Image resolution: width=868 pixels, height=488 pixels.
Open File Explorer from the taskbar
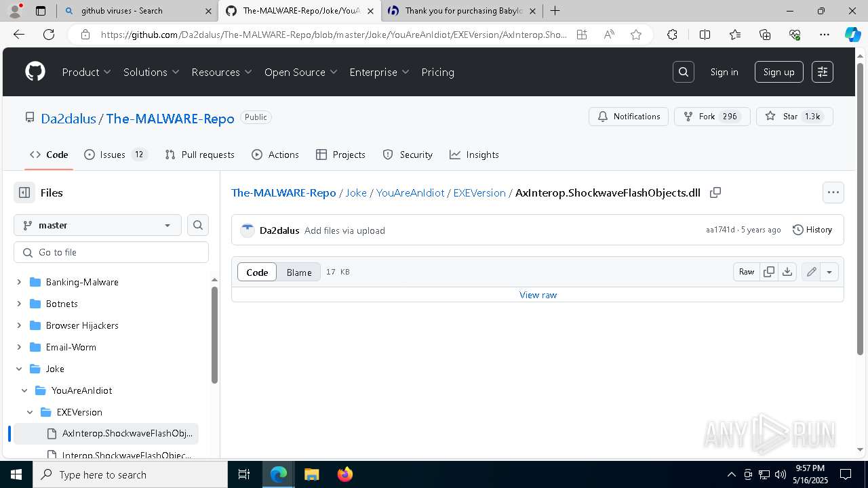311,474
